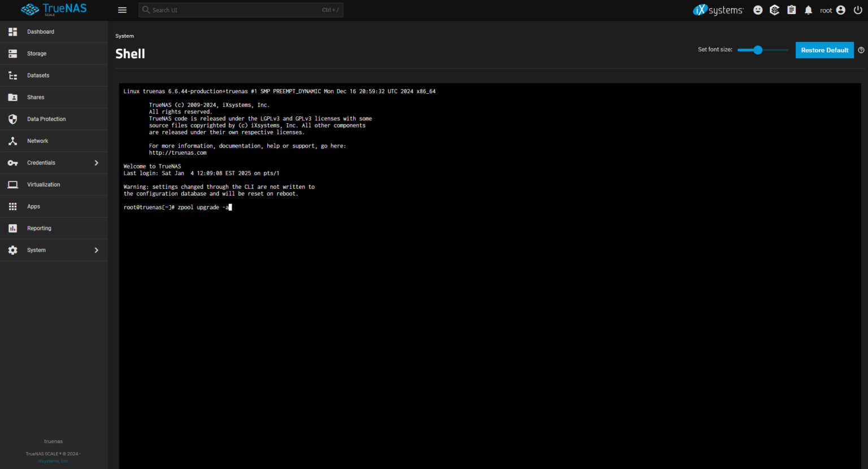The width and height of the screenshot is (868, 469).
Task: Open the feedback smiley icon
Action: pyautogui.click(x=757, y=10)
